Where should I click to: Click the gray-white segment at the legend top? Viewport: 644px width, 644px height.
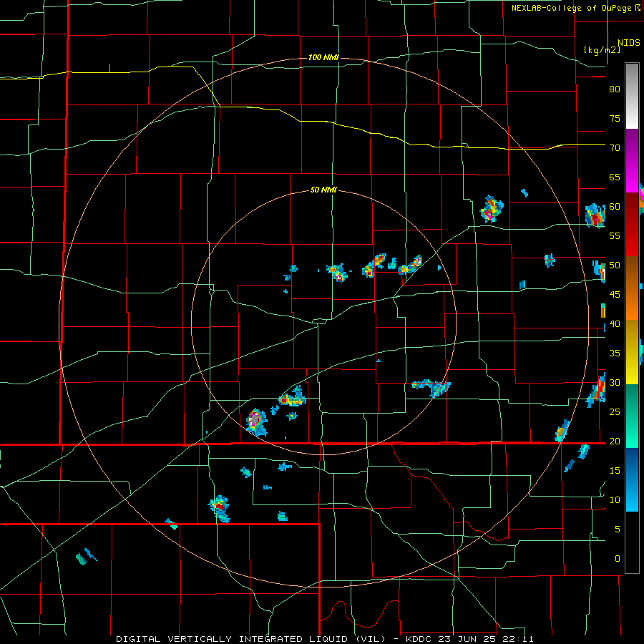632,96
